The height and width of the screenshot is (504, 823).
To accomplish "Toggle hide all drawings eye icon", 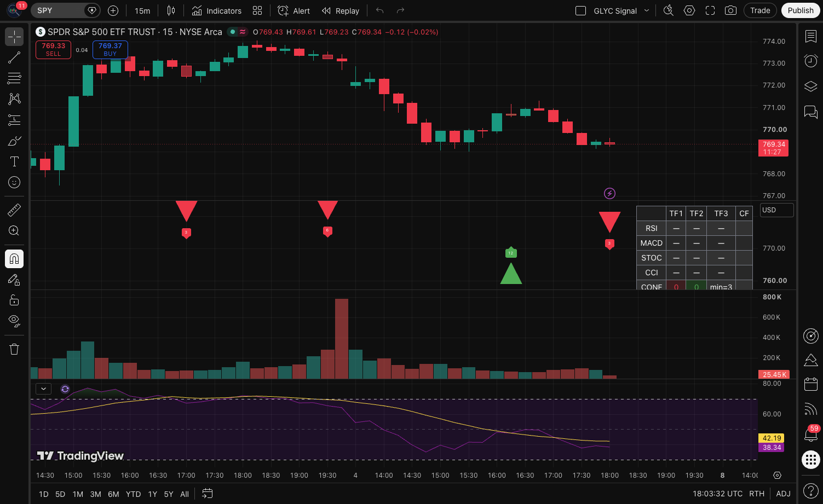I will click(14, 320).
